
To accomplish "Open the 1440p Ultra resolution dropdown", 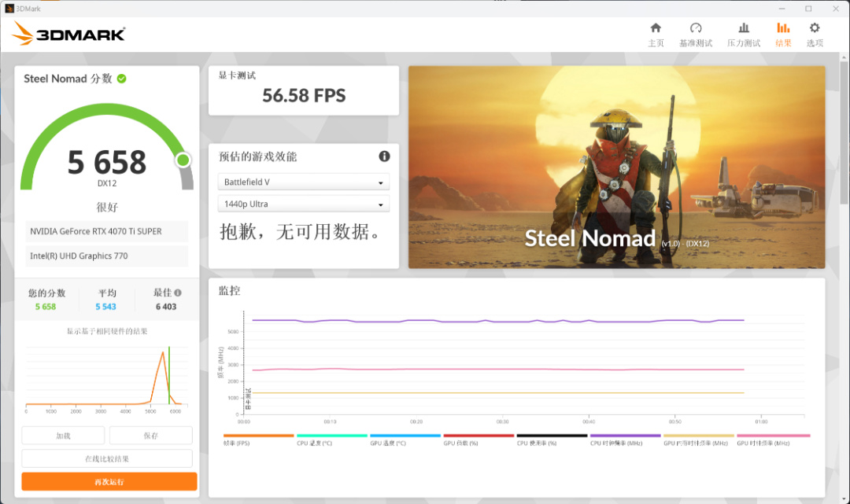I will coord(304,204).
